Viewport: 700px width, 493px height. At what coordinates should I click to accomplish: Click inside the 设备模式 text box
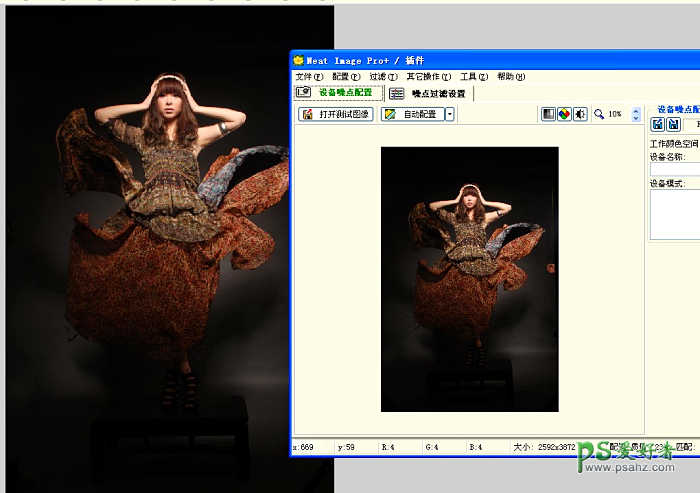[675, 214]
